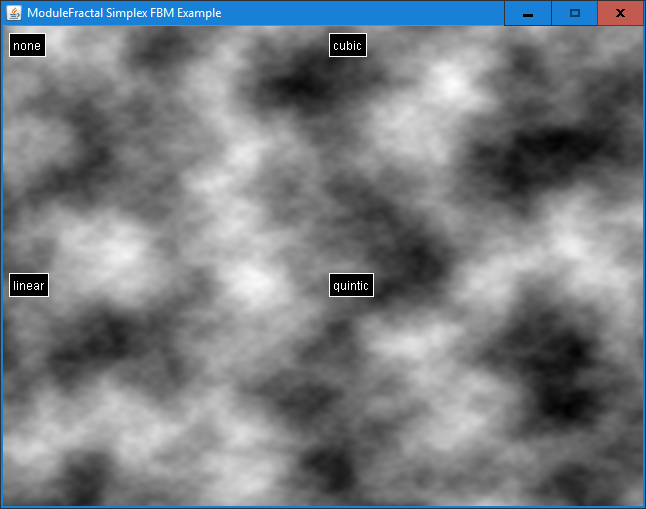Click the empty title bar area beside the title
This screenshot has width=646, height=509.
tap(370, 13)
